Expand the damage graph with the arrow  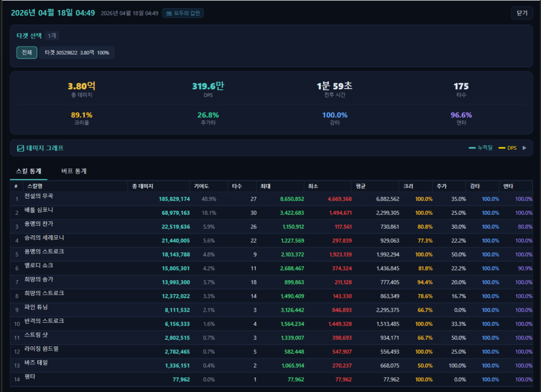coord(524,148)
